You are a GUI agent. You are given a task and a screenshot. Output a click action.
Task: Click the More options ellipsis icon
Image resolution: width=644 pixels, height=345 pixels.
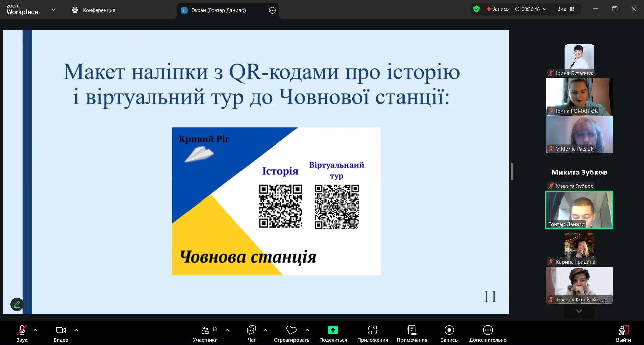click(488, 330)
